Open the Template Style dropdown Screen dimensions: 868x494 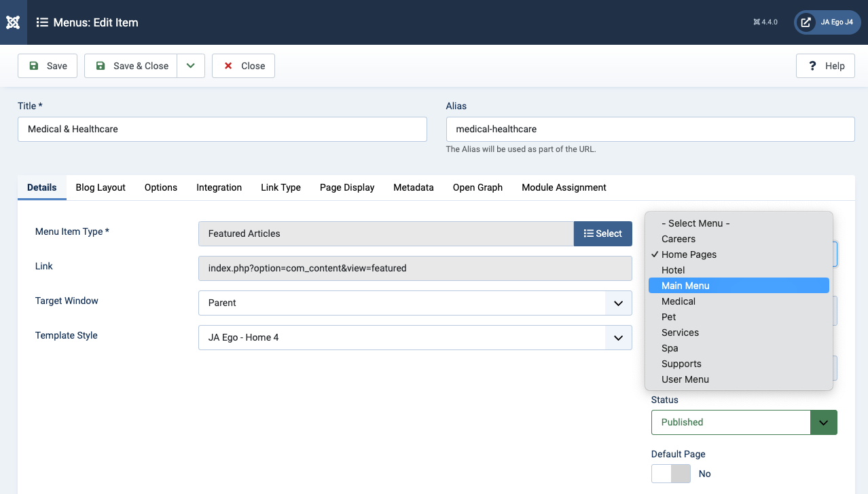pyautogui.click(x=414, y=337)
